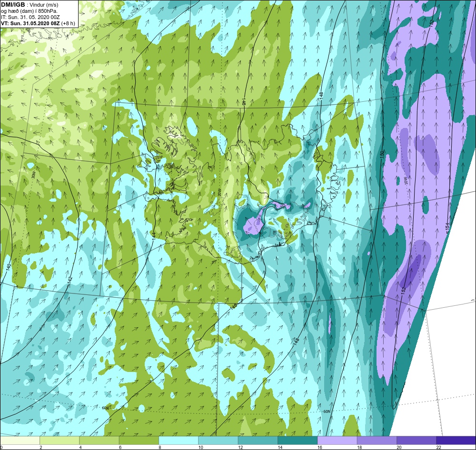Click the legend scale value "10"
The image size is (476, 450).
(201, 447)
